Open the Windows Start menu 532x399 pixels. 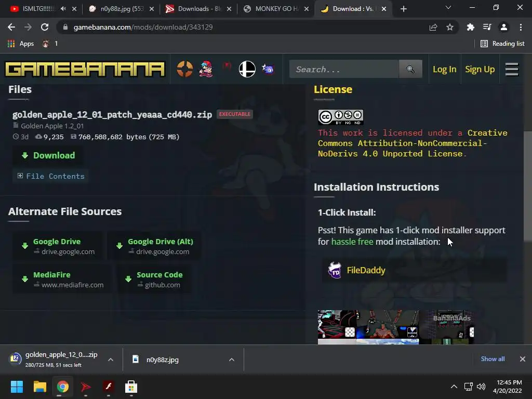pyautogui.click(x=17, y=387)
